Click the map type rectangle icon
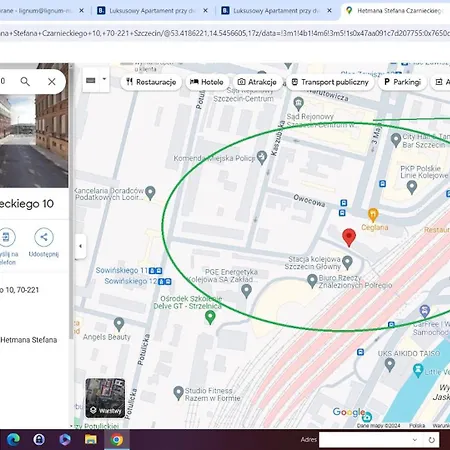 click(91, 80)
